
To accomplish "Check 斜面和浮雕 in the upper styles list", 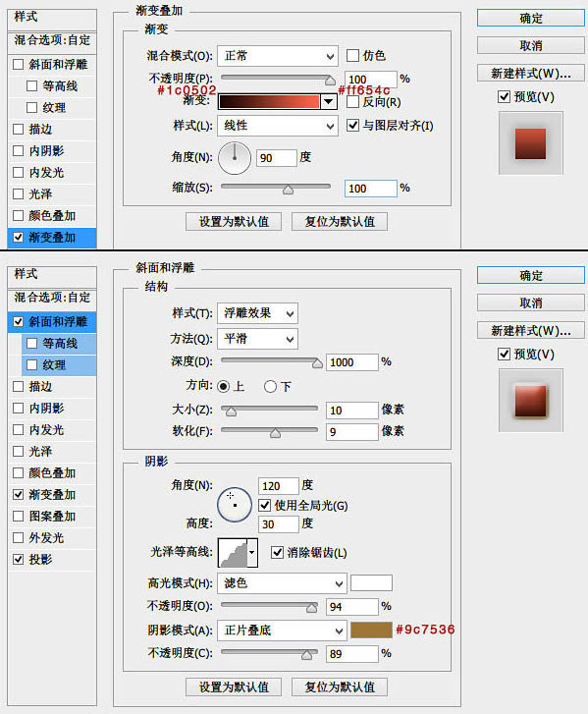I will click(19, 64).
